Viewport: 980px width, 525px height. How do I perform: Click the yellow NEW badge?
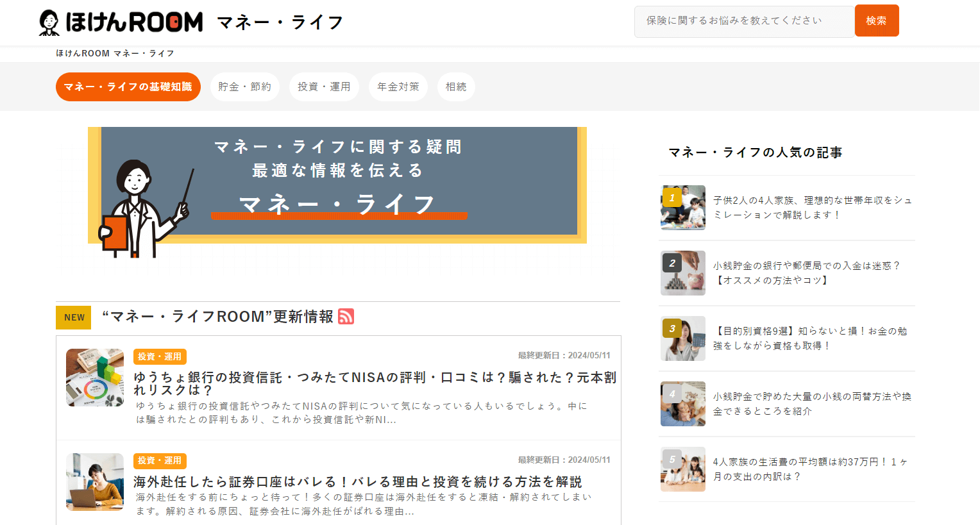[74, 317]
